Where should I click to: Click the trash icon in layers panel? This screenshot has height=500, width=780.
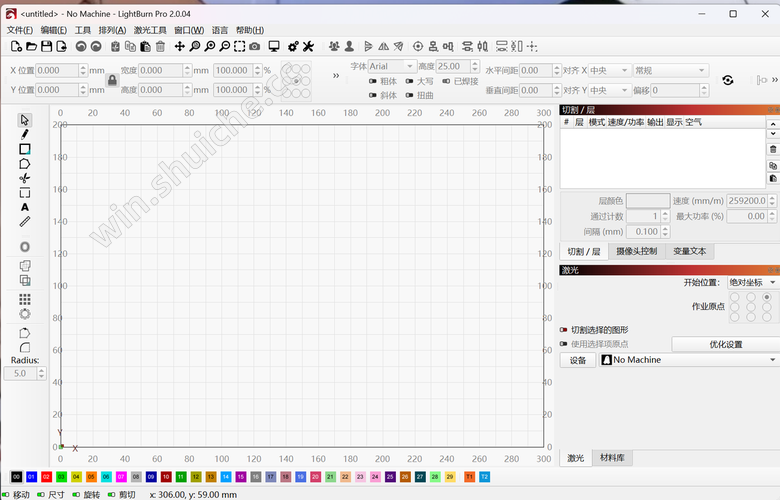(772, 149)
